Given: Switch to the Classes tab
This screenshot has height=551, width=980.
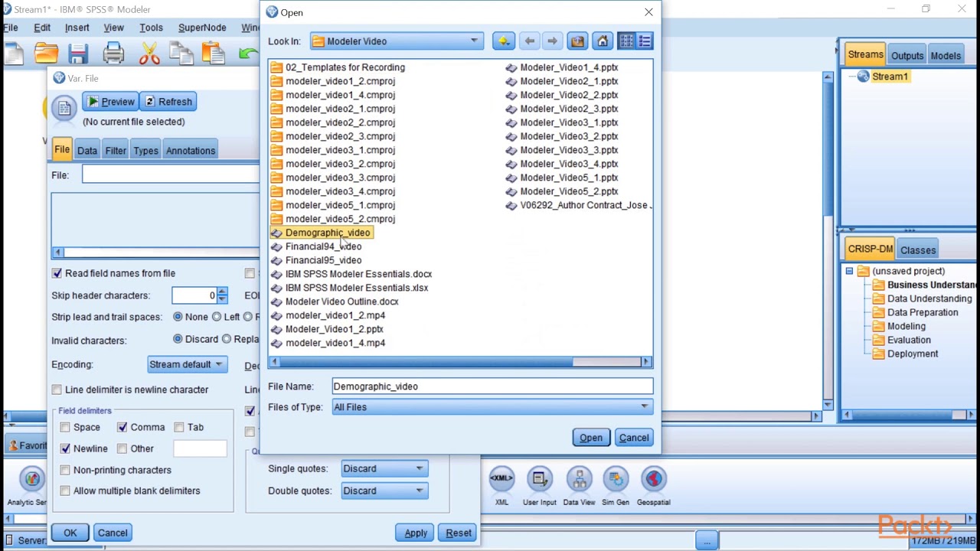Looking at the screenshot, I should pos(918,250).
